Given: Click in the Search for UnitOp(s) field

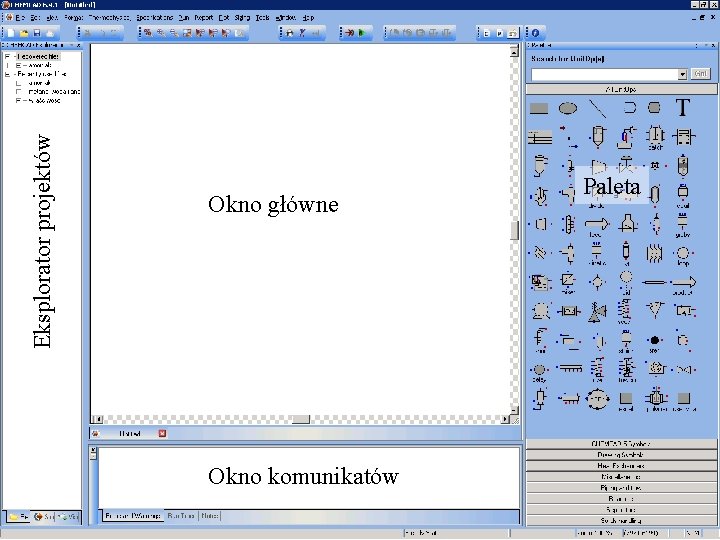Looking at the screenshot, I should [x=604, y=74].
